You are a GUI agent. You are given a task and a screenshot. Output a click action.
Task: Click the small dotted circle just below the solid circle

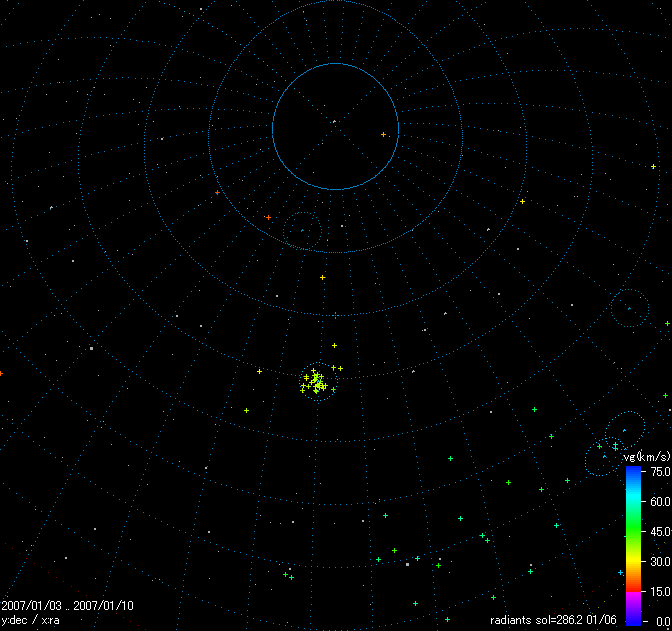click(302, 231)
